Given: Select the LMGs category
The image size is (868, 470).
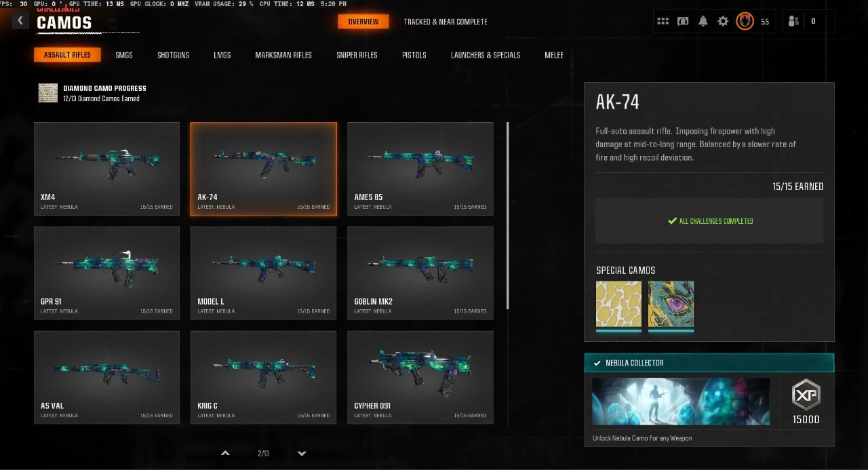Looking at the screenshot, I should tap(222, 55).
